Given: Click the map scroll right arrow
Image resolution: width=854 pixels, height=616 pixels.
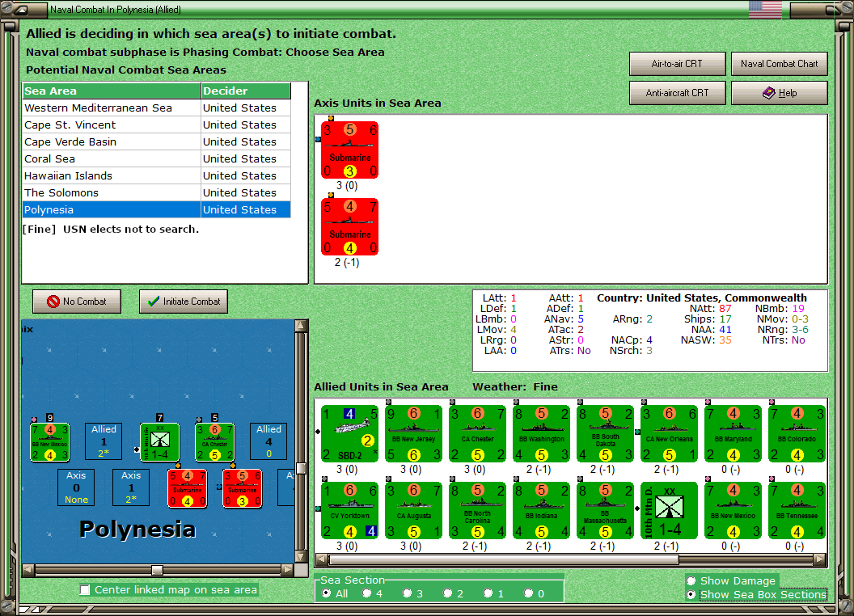Looking at the screenshot, I should point(288,570).
